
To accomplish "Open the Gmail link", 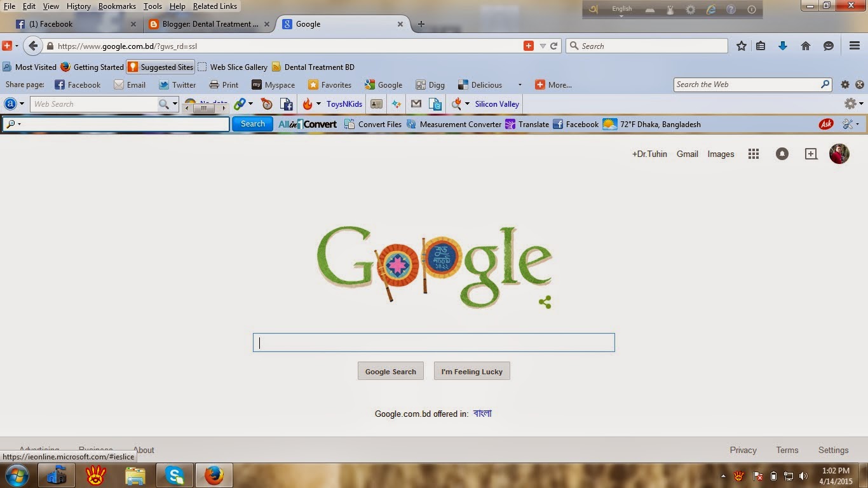I will pos(688,154).
